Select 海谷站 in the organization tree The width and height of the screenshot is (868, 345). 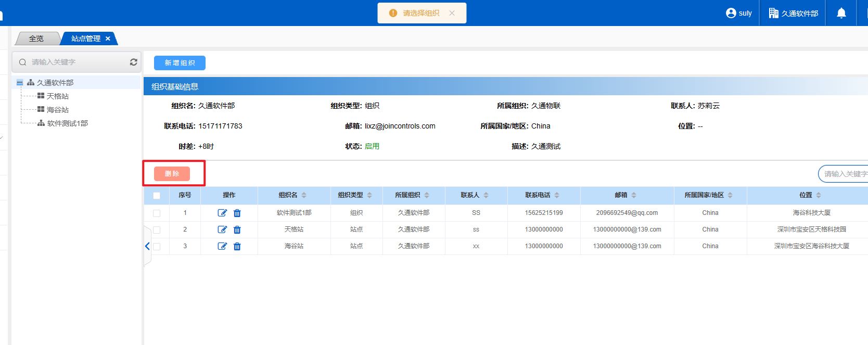point(58,110)
